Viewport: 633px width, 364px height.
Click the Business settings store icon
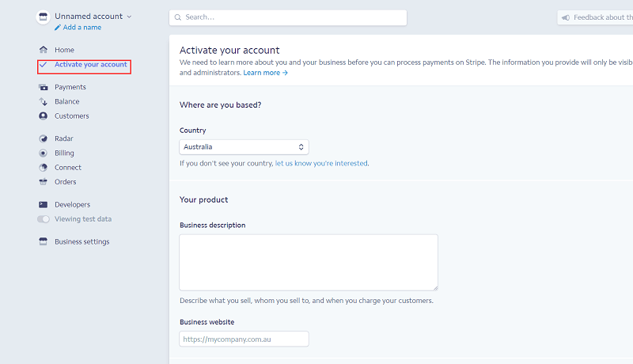coord(44,242)
